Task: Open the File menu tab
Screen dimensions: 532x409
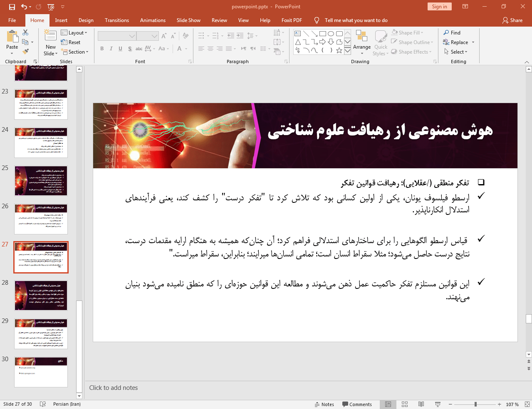Action: (12, 20)
